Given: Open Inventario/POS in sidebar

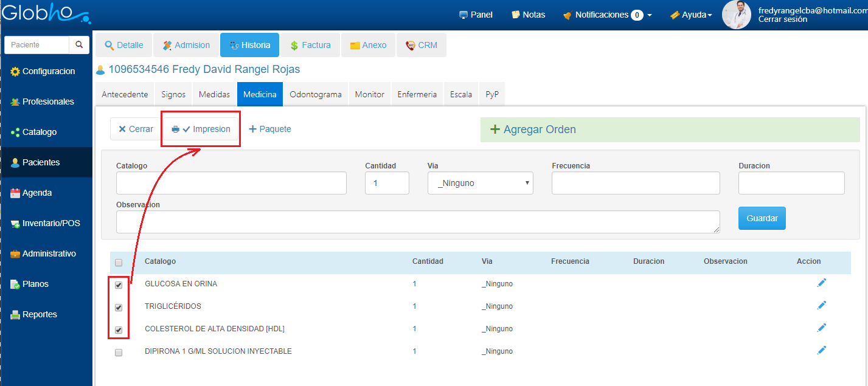Looking at the screenshot, I should point(50,223).
